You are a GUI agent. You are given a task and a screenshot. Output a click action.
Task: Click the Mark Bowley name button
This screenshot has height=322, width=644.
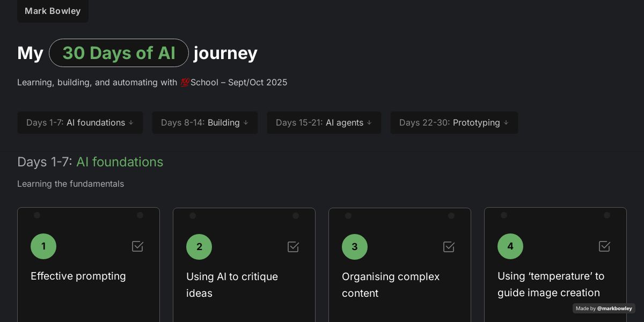pos(53,11)
